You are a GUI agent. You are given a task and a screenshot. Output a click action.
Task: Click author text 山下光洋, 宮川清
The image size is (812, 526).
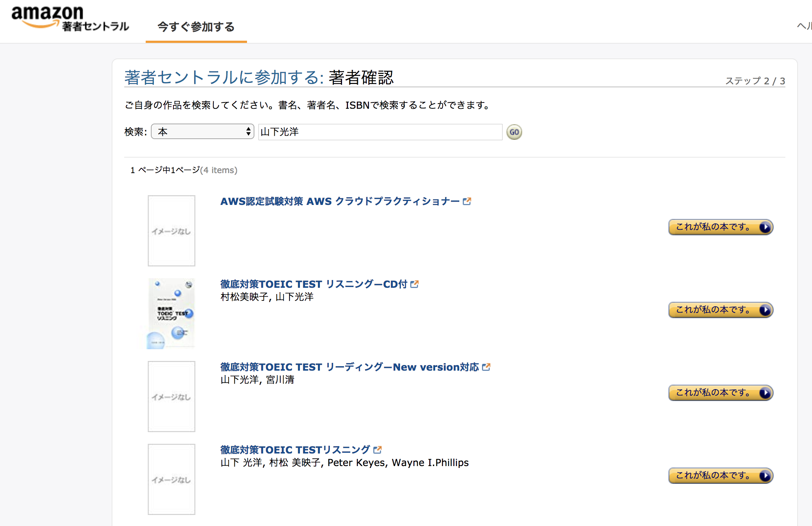click(x=257, y=380)
